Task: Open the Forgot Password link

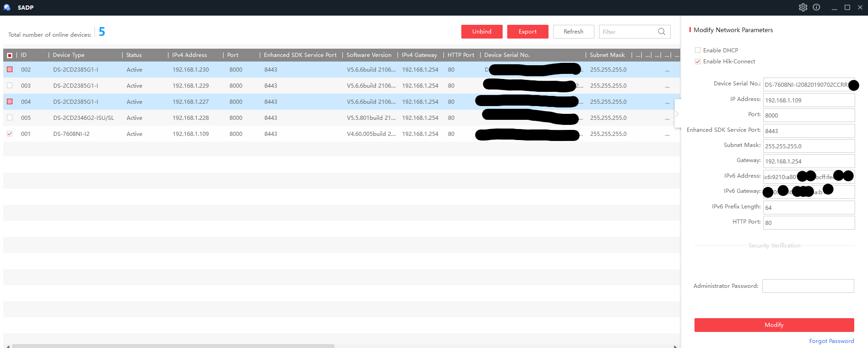Action: pos(831,341)
